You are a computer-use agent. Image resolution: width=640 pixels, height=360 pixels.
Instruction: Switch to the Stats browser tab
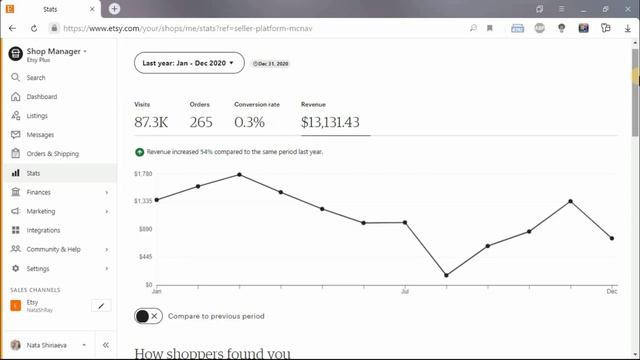(x=50, y=9)
